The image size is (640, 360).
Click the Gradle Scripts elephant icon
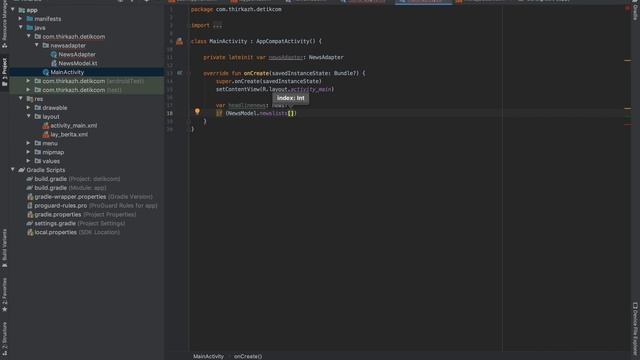[x=22, y=170]
